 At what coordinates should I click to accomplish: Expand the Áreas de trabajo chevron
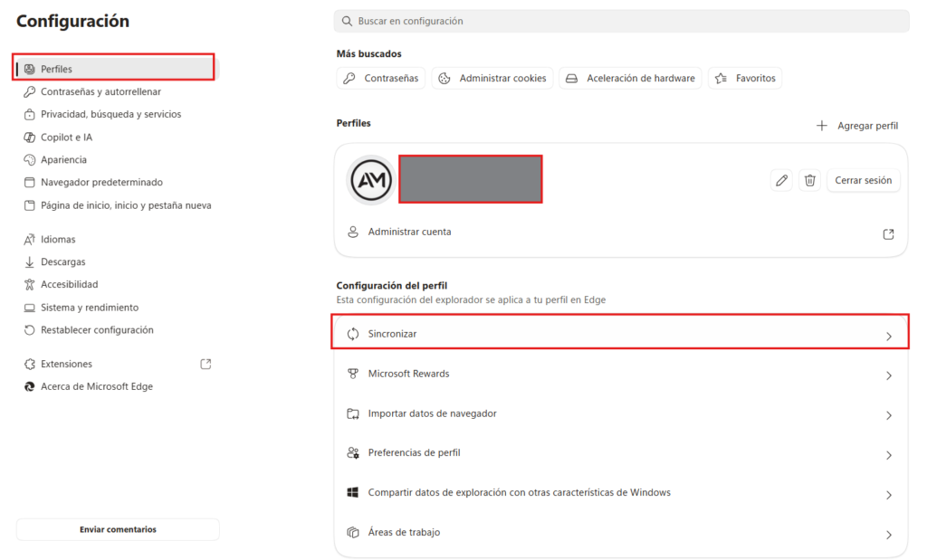tap(889, 535)
